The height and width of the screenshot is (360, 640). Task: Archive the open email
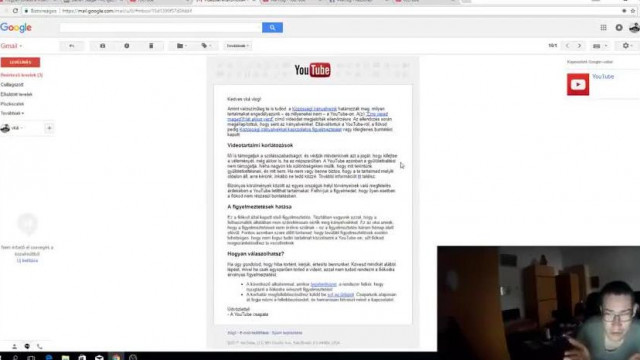click(x=102, y=46)
